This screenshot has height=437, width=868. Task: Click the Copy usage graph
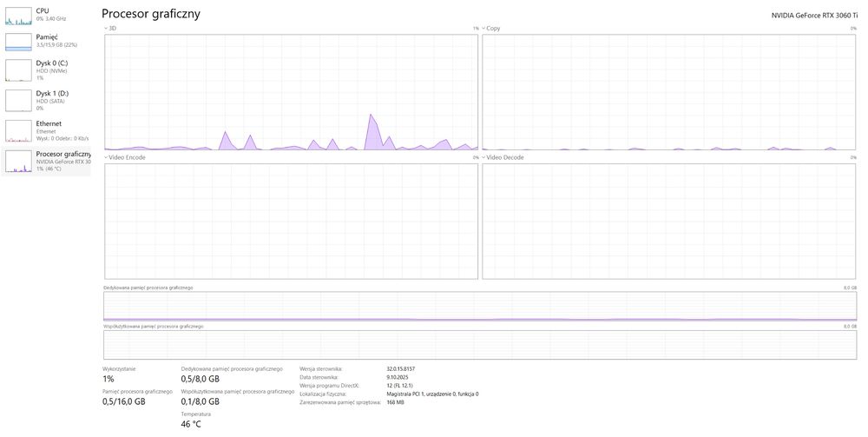click(668, 92)
